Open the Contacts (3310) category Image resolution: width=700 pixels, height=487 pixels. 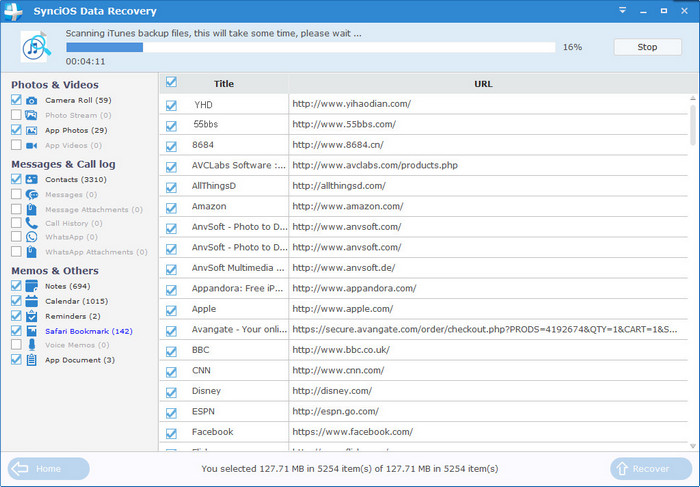pos(76,179)
